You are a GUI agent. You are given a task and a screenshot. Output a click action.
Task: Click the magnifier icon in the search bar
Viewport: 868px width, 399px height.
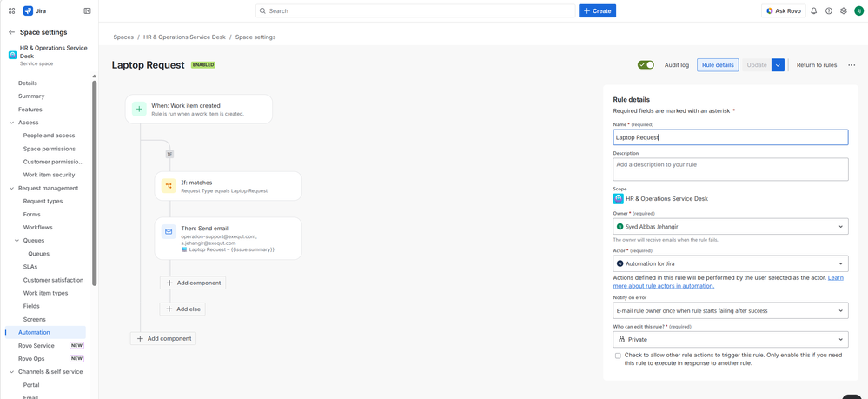263,11
